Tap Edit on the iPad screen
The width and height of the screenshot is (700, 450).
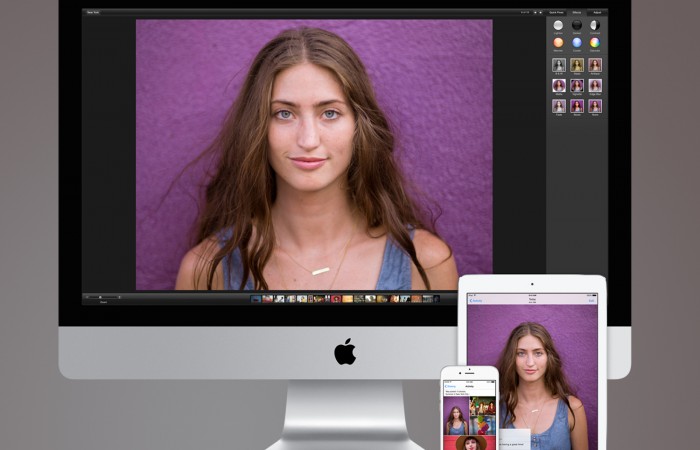pos(592,299)
